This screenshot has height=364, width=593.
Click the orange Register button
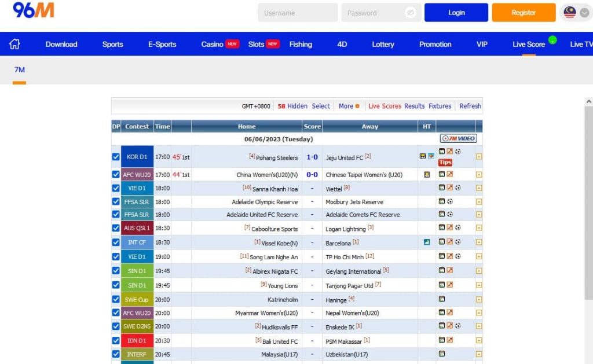point(524,13)
